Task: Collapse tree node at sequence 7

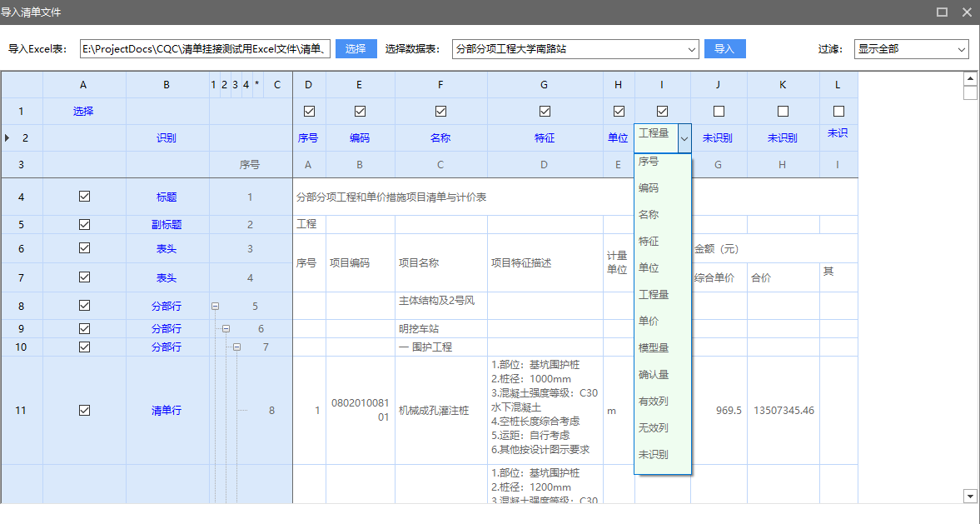Action: pos(236,347)
